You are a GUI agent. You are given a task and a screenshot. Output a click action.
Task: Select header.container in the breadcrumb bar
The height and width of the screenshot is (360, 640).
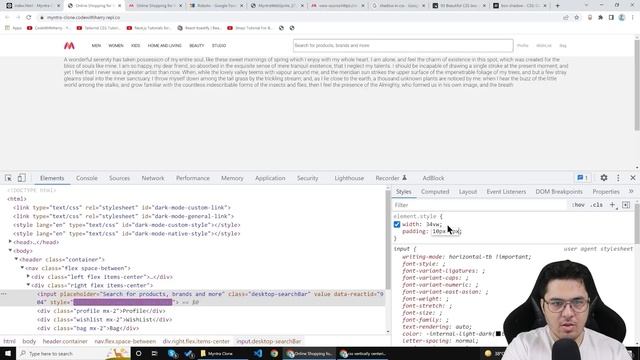tap(65, 341)
